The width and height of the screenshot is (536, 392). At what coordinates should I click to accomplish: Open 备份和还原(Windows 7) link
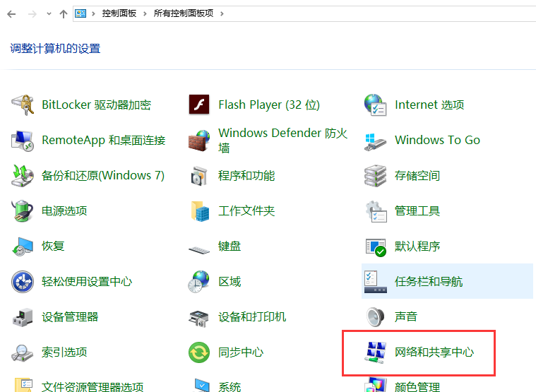[103, 175]
